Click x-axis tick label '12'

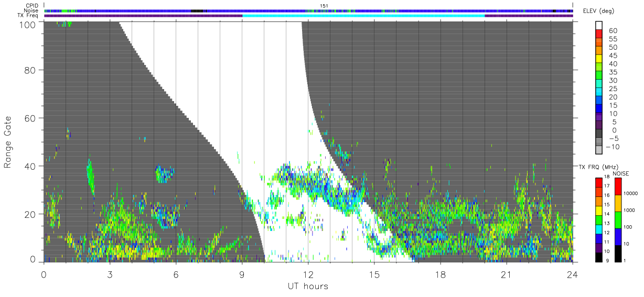tap(308, 275)
